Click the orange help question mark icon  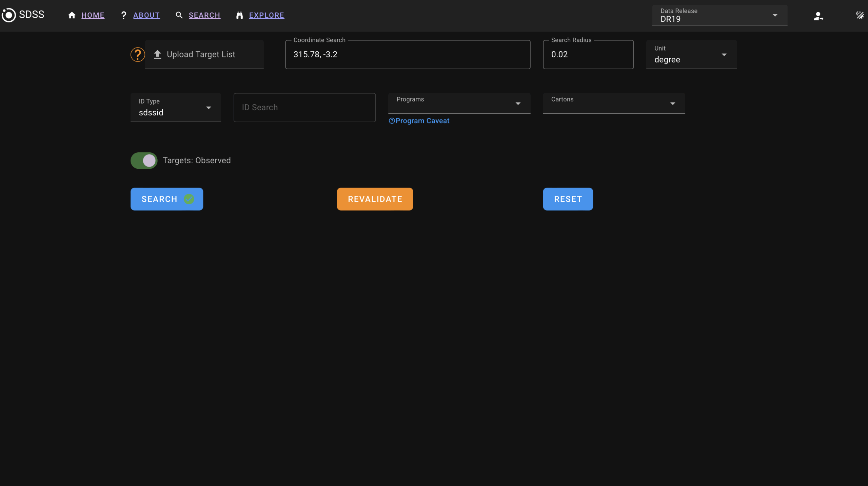point(138,55)
